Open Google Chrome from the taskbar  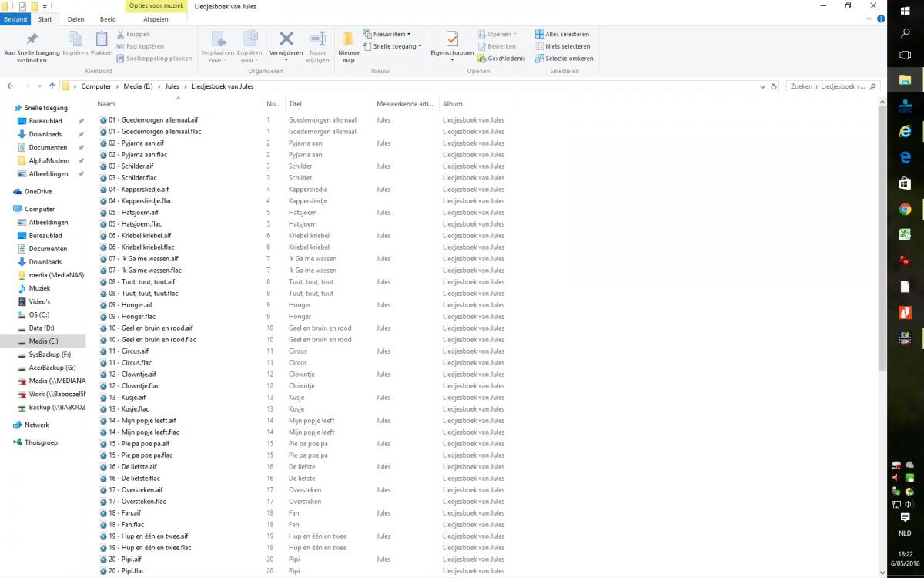tap(905, 209)
